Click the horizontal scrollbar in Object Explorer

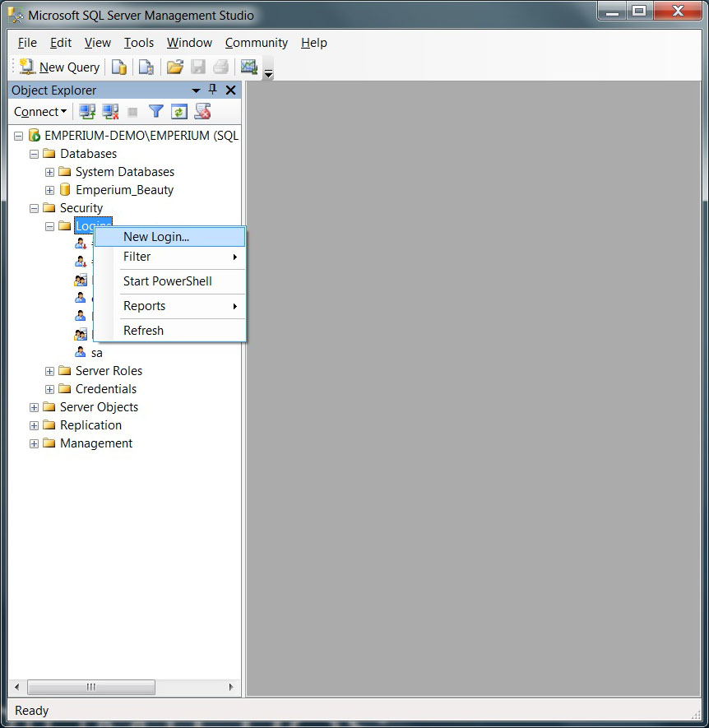click(90, 687)
